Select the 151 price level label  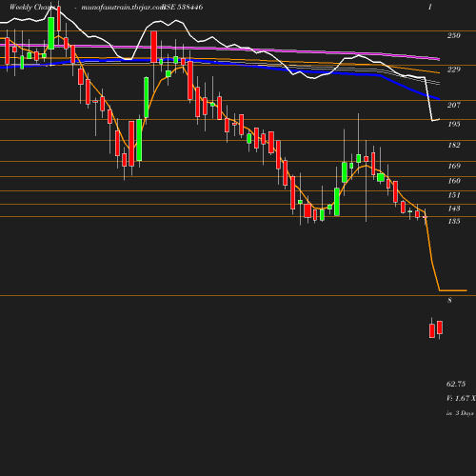[454, 195]
